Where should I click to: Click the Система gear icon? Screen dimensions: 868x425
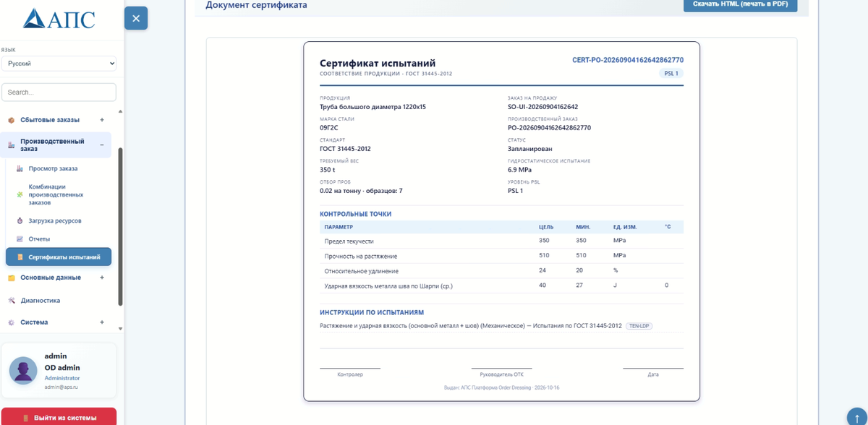[x=11, y=322]
